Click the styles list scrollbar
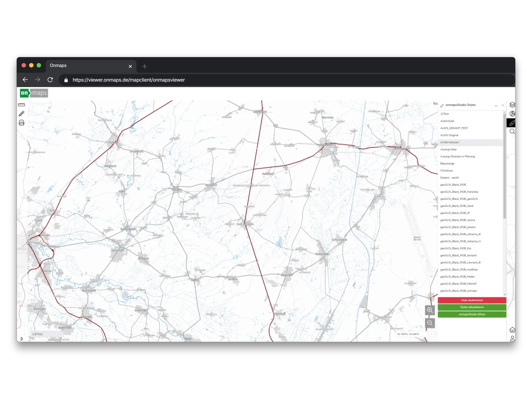Image resolution: width=532 pixels, height=399 pixels. tap(504, 166)
